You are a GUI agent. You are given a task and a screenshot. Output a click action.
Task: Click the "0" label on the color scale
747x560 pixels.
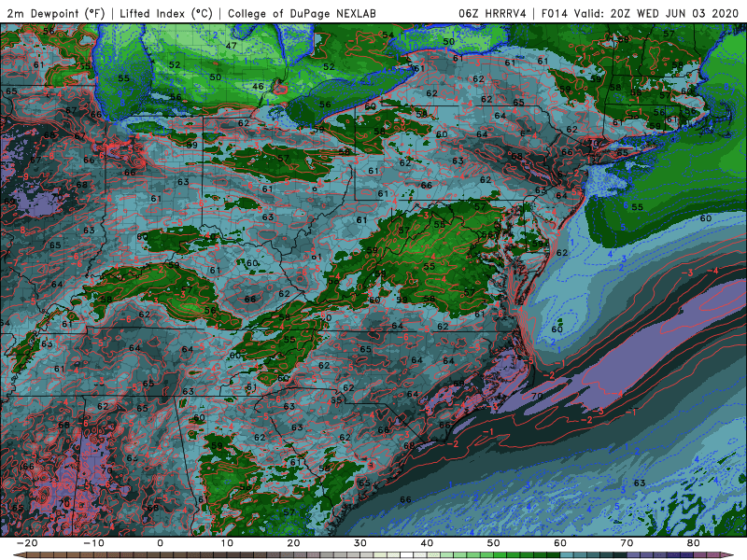click(x=160, y=543)
